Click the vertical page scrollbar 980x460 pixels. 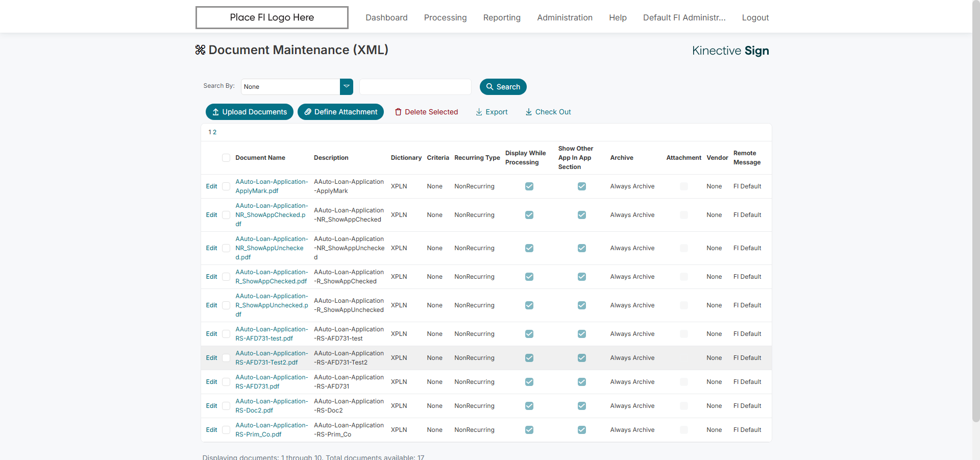(975, 204)
